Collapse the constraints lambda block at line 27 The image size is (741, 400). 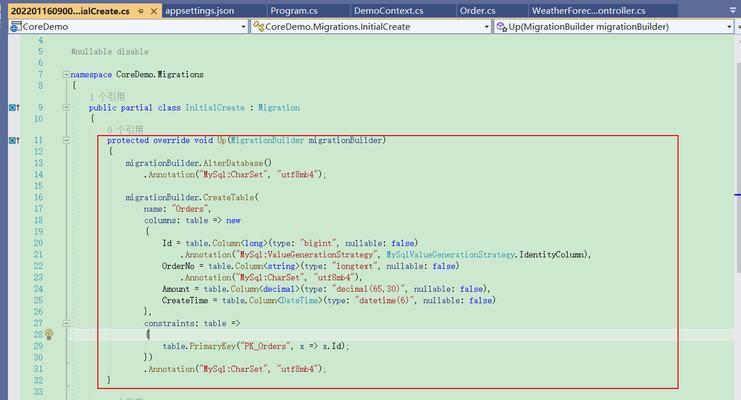(66, 323)
